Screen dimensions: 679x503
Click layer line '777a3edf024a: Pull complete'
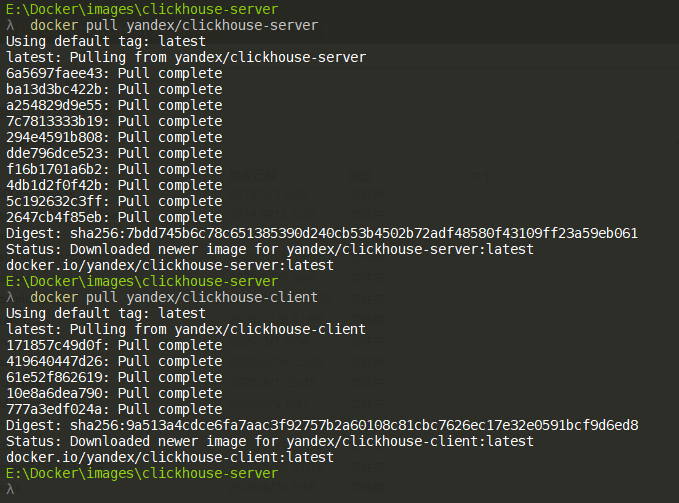114,409
